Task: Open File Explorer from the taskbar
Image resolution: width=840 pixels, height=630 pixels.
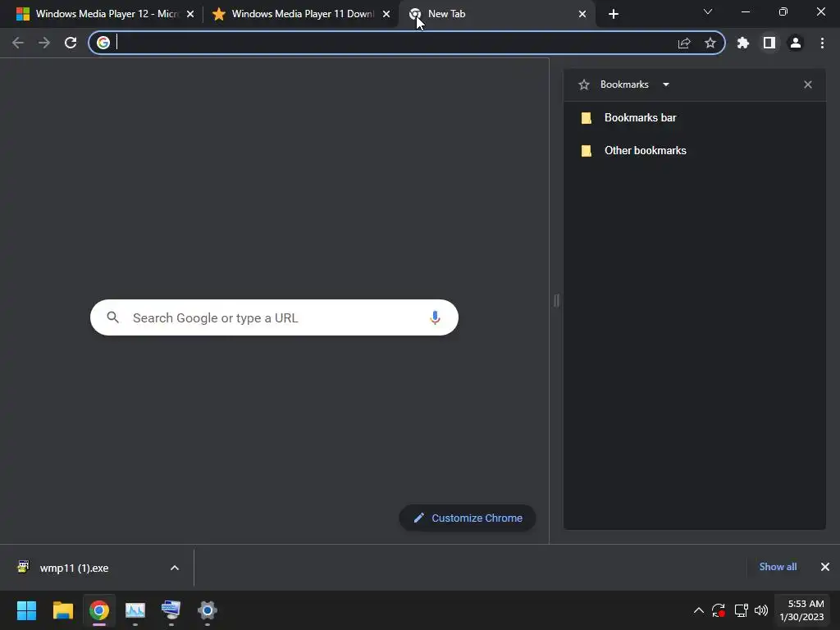Action: (x=62, y=610)
